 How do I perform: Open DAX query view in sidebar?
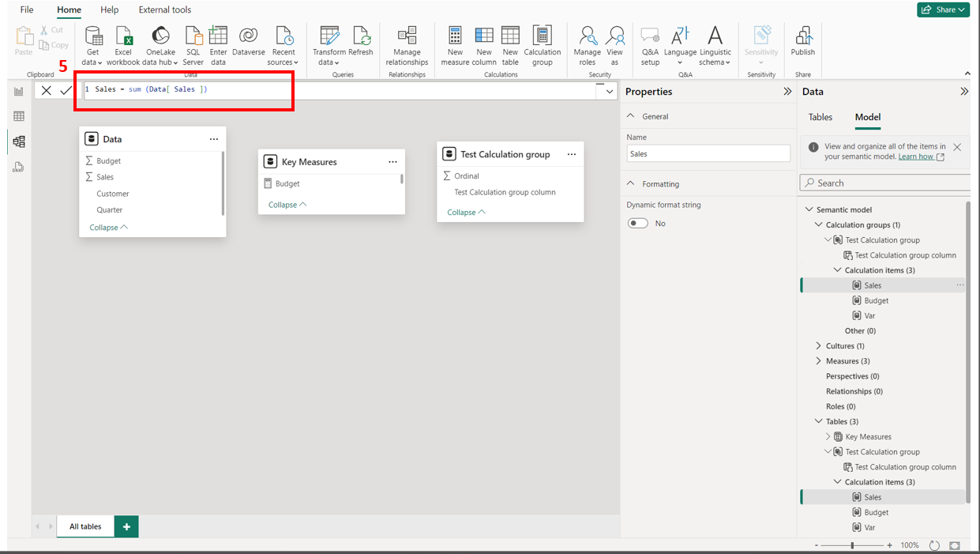(19, 167)
